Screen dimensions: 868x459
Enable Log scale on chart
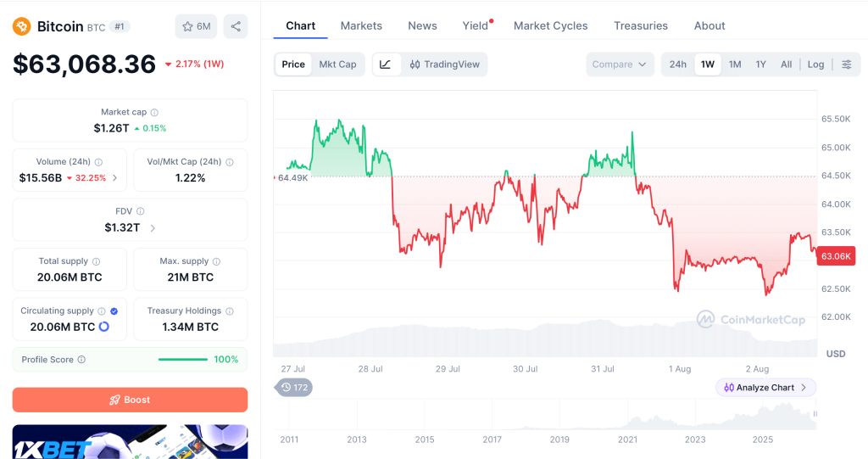click(x=815, y=64)
